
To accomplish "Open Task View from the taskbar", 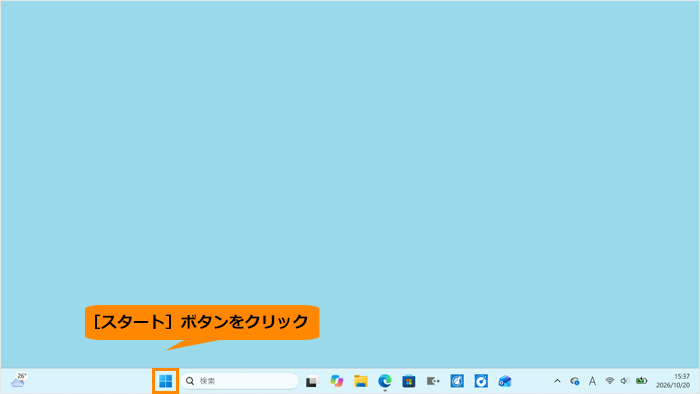I will [312, 382].
